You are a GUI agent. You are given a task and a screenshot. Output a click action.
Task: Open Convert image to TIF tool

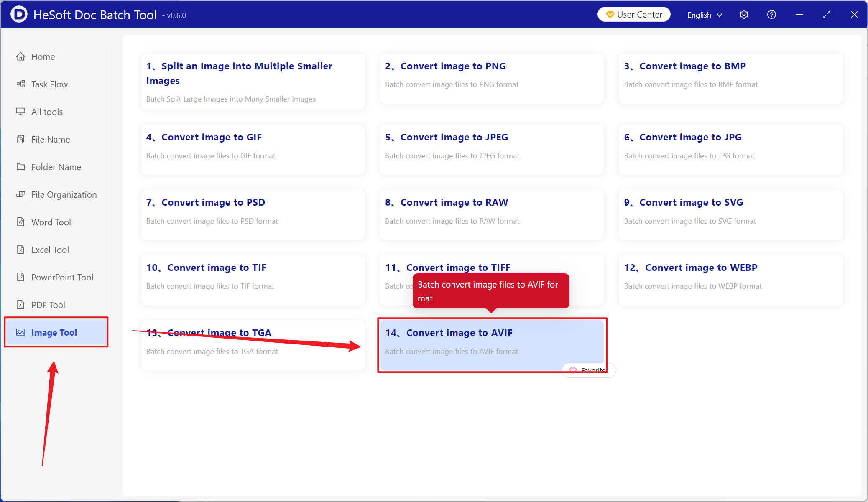pyautogui.click(x=253, y=280)
